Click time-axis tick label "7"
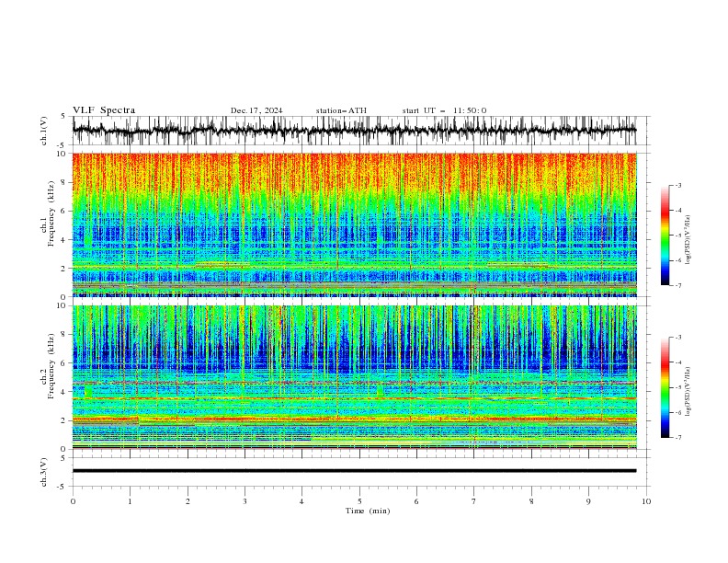 pyautogui.click(x=474, y=501)
